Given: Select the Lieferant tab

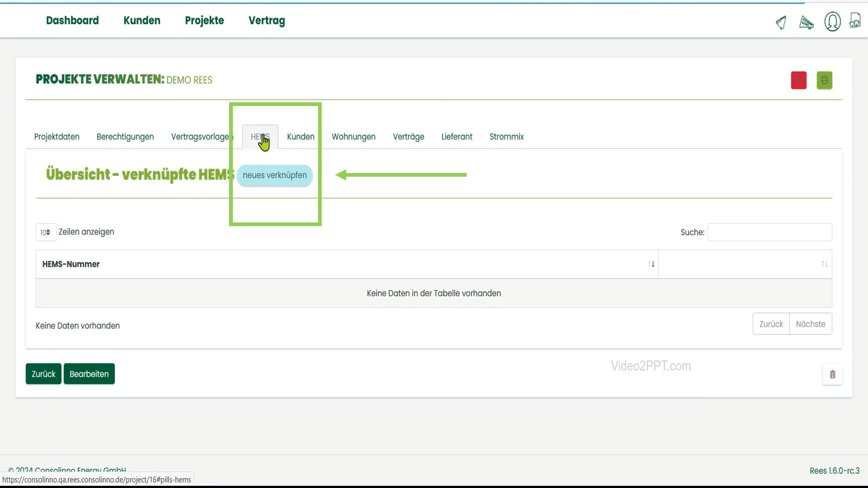Looking at the screenshot, I should tap(457, 137).
